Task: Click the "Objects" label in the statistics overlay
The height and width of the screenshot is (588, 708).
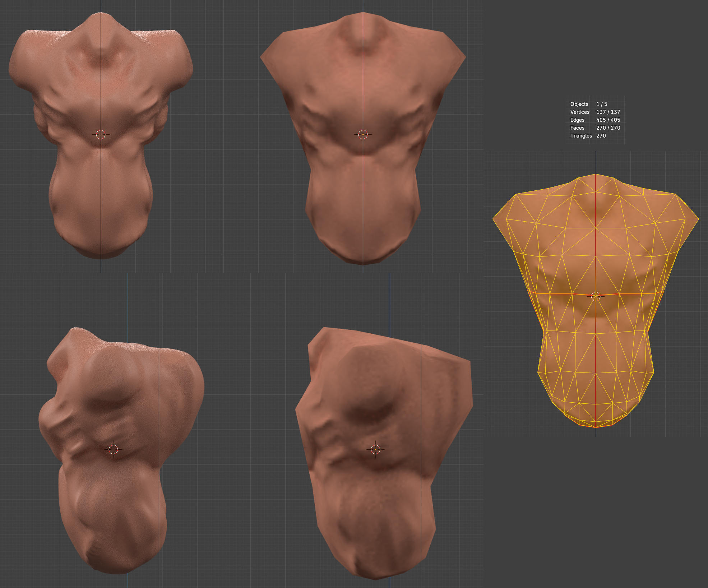Action: click(x=579, y=104)
